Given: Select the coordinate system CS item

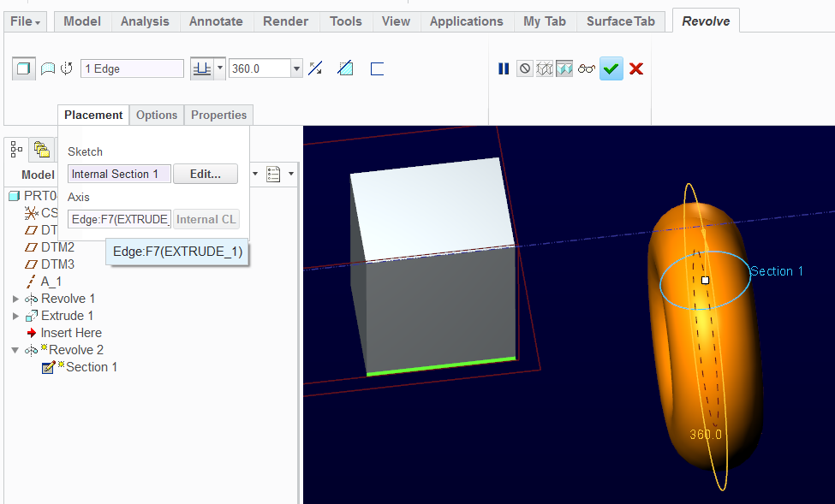Looking at the screenshot, I should [x=41, y=213].
